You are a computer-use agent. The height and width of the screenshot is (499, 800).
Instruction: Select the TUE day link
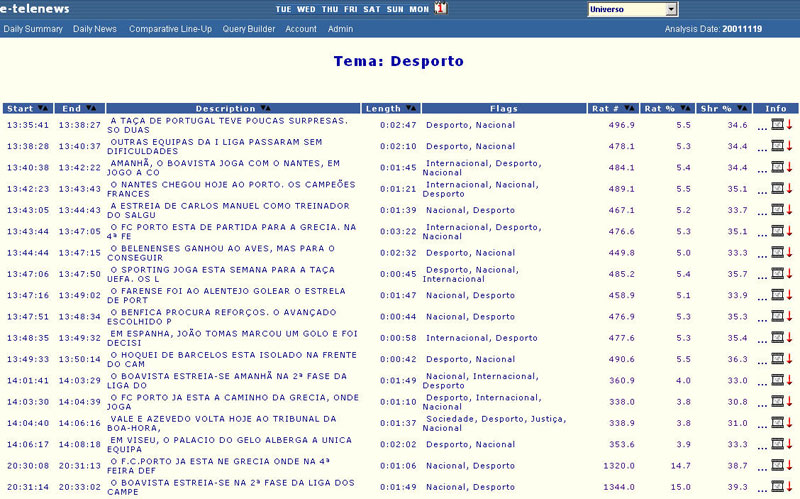(283, 9)
